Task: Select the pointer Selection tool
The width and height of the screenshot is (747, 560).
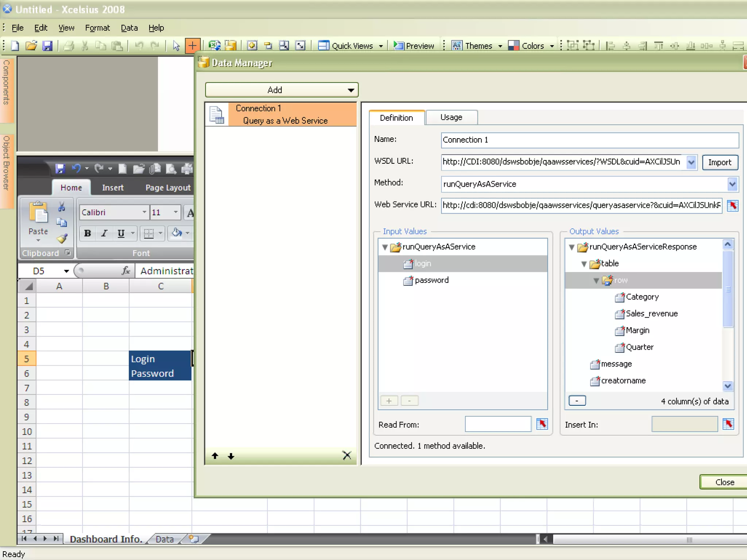Action: (x=176, y=46)
